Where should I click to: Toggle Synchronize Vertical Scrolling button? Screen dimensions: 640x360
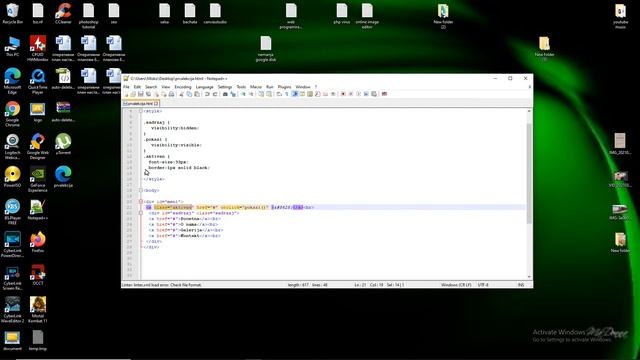point(261,94)
